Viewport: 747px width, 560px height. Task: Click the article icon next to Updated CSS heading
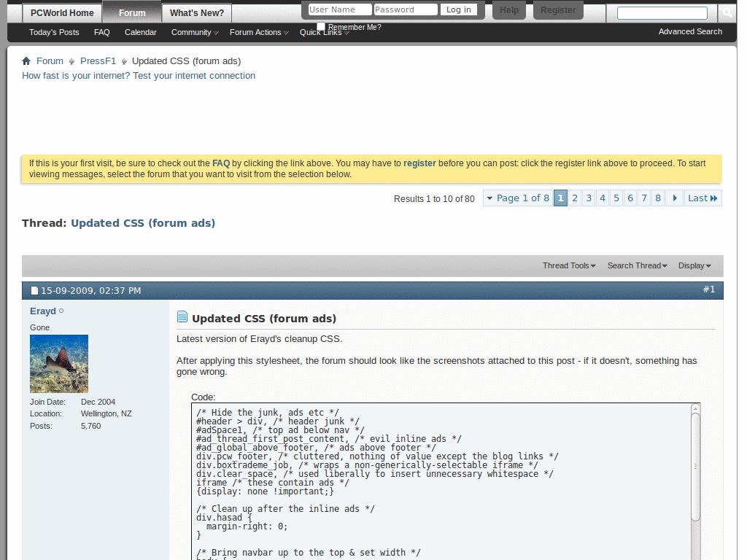[182, 316]
